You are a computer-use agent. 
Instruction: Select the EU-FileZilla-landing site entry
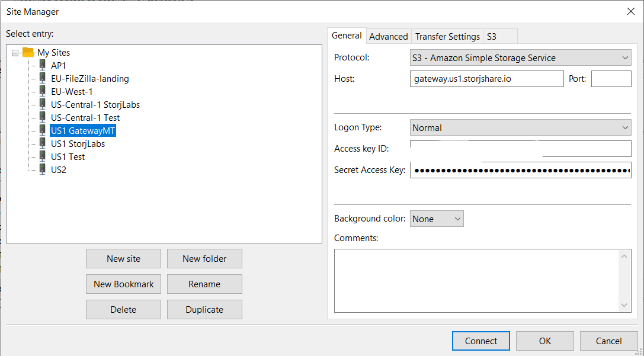tap(90, 78)
